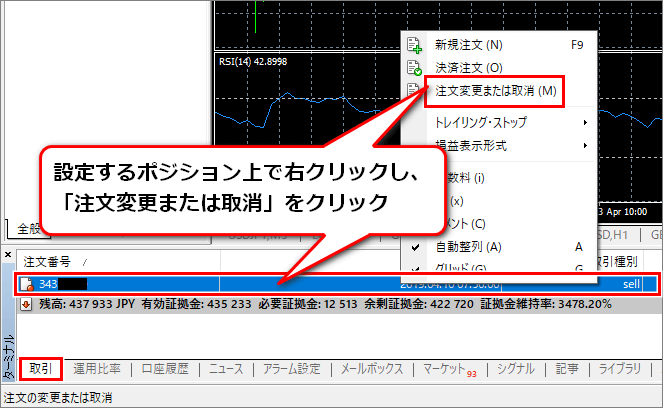Click the 取引種別 column header
This screenshot has height=408, width=663.
click(616, 262)
